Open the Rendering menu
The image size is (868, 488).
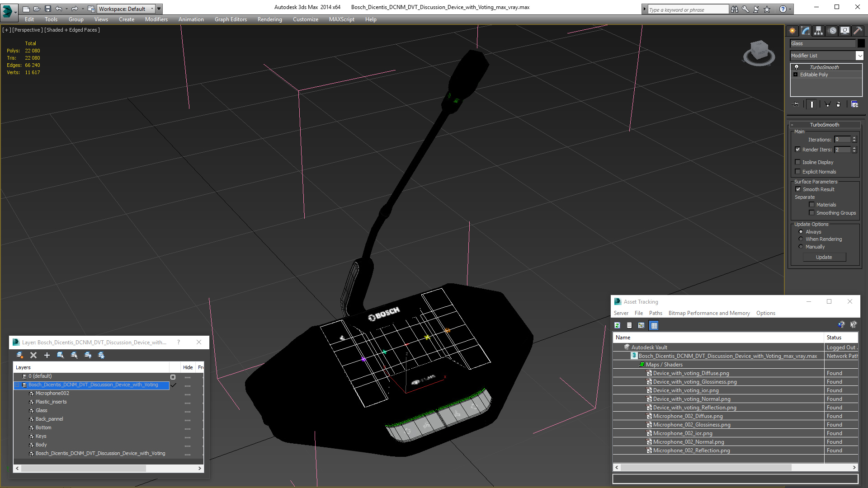point(270,19)
